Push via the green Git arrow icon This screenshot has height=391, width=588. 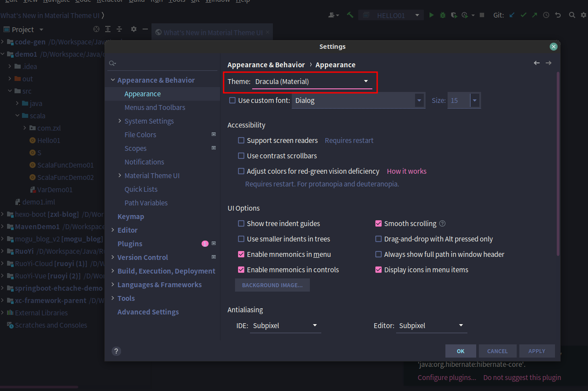click(534, 15)
